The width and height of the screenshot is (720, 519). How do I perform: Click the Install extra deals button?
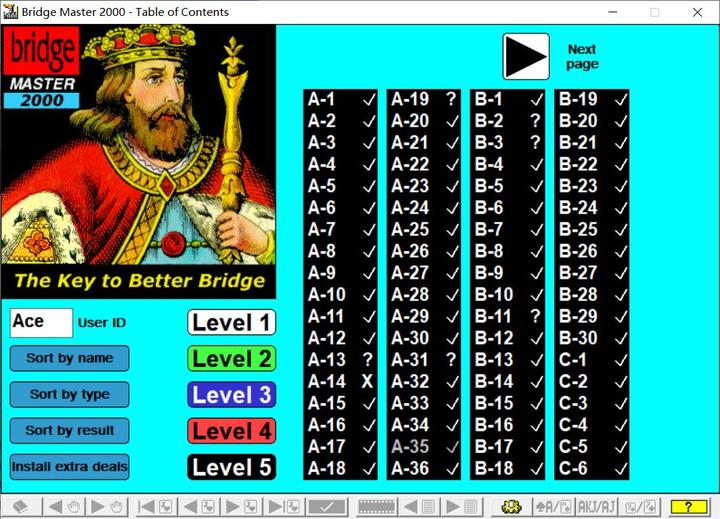tap(69, 467)
